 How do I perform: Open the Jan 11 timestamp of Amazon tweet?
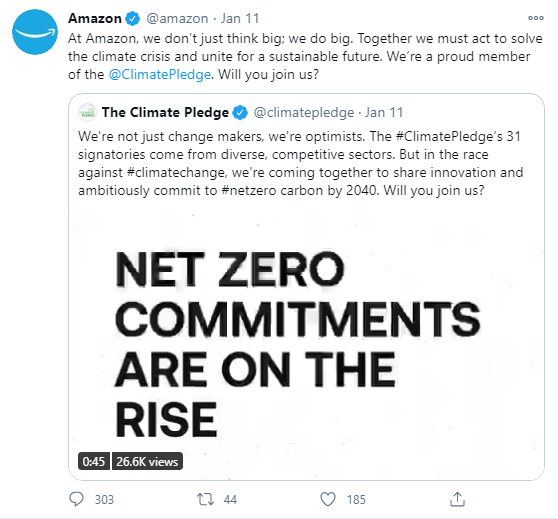[240, 19]
